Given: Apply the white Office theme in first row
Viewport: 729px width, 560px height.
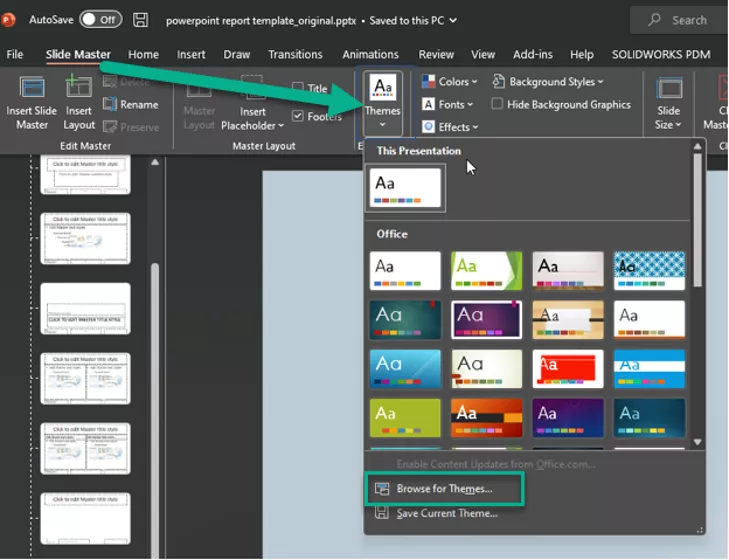Looking at the screenshot, I should coord(405,271).
